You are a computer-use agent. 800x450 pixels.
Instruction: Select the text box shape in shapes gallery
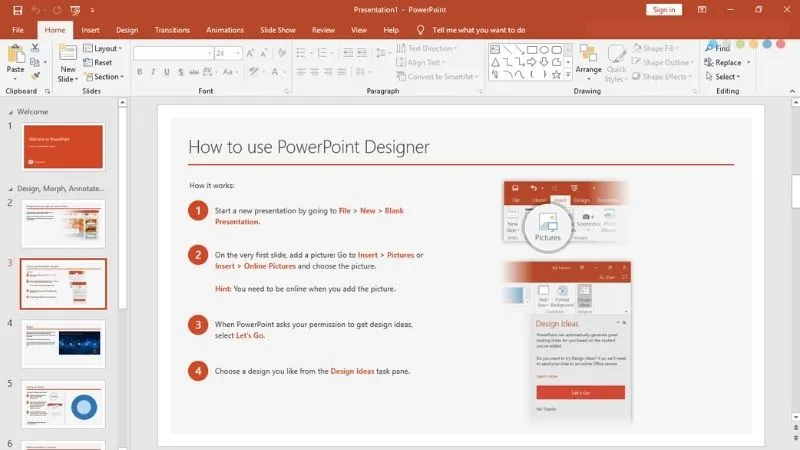tap(495, 50)
